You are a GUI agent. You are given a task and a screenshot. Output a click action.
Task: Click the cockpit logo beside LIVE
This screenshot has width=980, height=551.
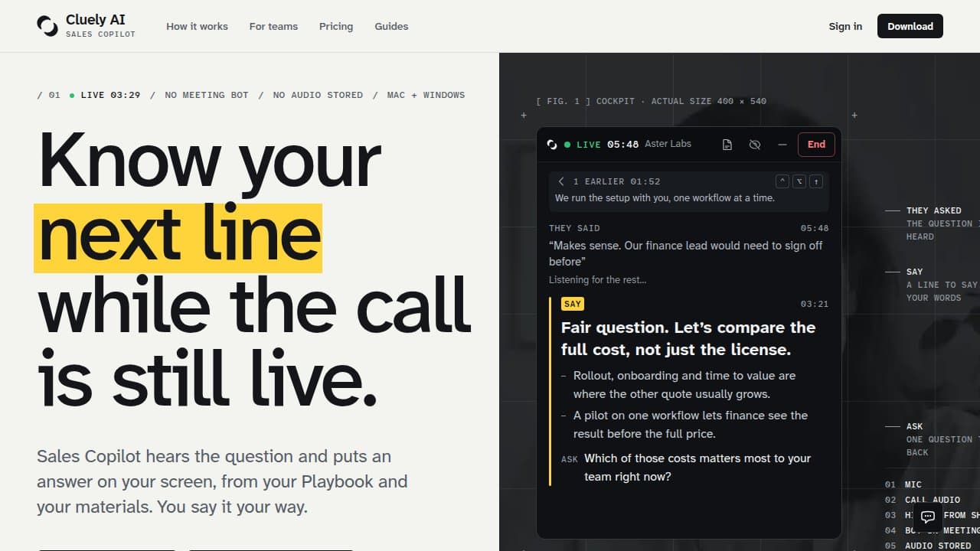pos(552,145)
